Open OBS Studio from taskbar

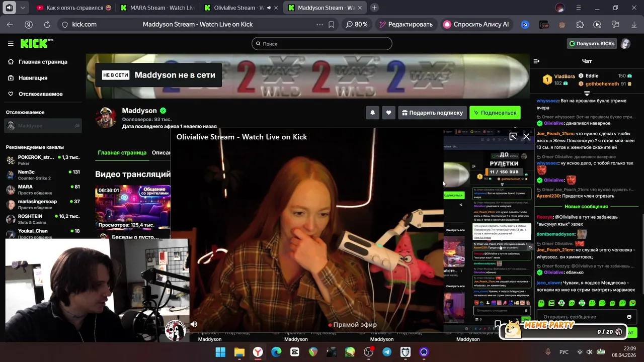click(x=368, y=352)
